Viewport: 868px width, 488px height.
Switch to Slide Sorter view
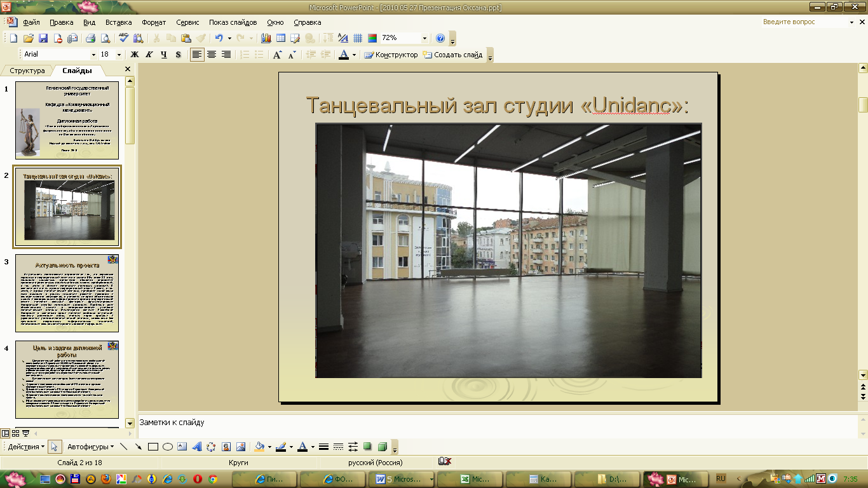pos(15,433)
